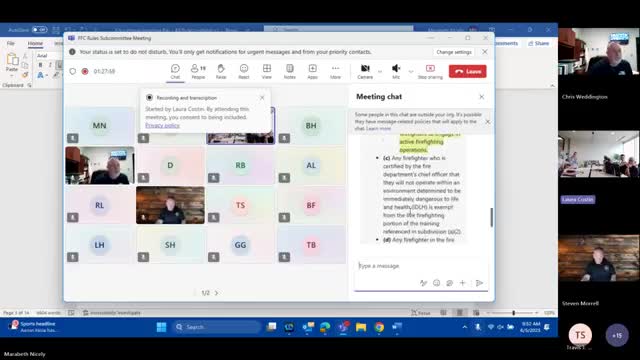Open the More actions menu
The image size is (640, 360).
[335, 71]
